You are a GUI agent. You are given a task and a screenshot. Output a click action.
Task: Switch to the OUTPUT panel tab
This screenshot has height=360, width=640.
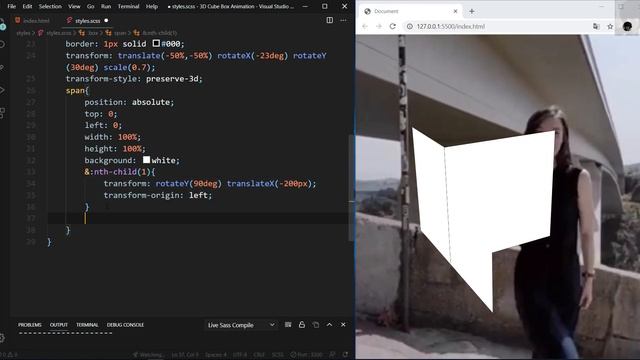[59, 325]
